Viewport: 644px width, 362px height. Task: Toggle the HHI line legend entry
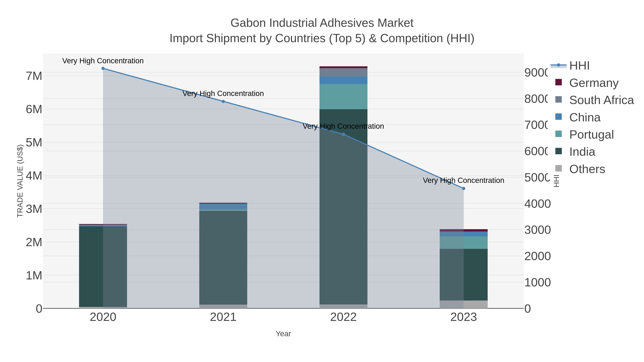(570, 65)
